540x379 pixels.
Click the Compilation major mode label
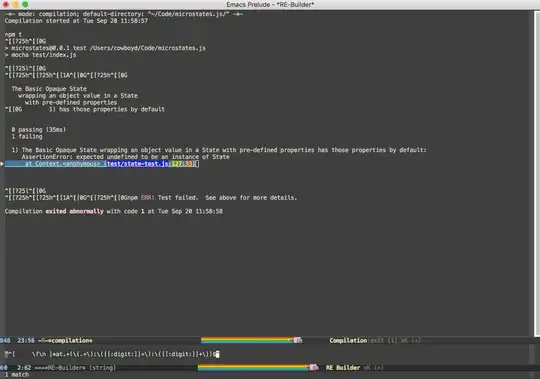click(348, 340)
